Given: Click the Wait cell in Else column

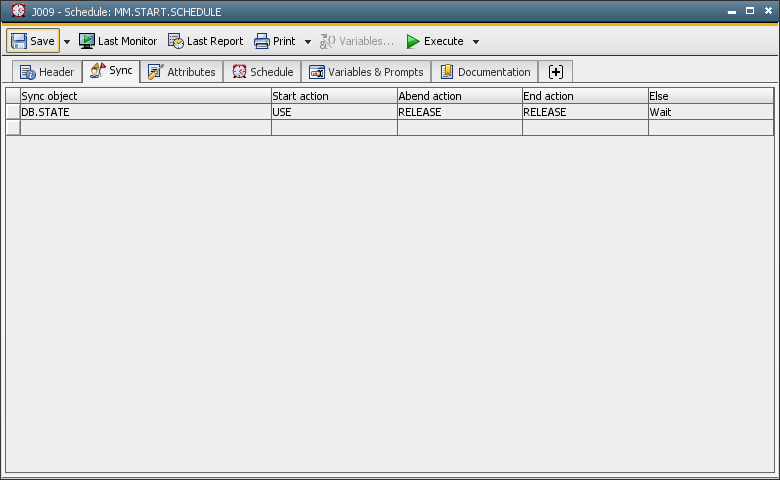Looking at the screenshot, I should [711, 112].
